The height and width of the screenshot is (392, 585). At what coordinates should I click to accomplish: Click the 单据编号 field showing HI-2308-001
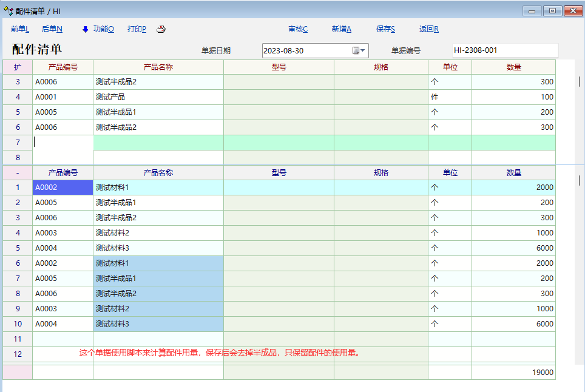click(504, 51)
